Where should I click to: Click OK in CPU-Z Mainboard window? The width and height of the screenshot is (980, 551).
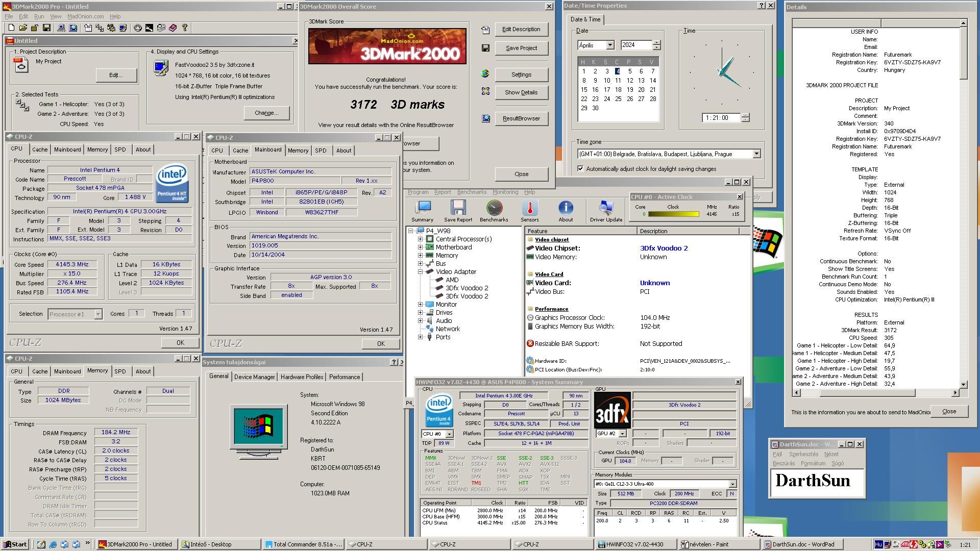pyautogui.click(x=381, y=344)
